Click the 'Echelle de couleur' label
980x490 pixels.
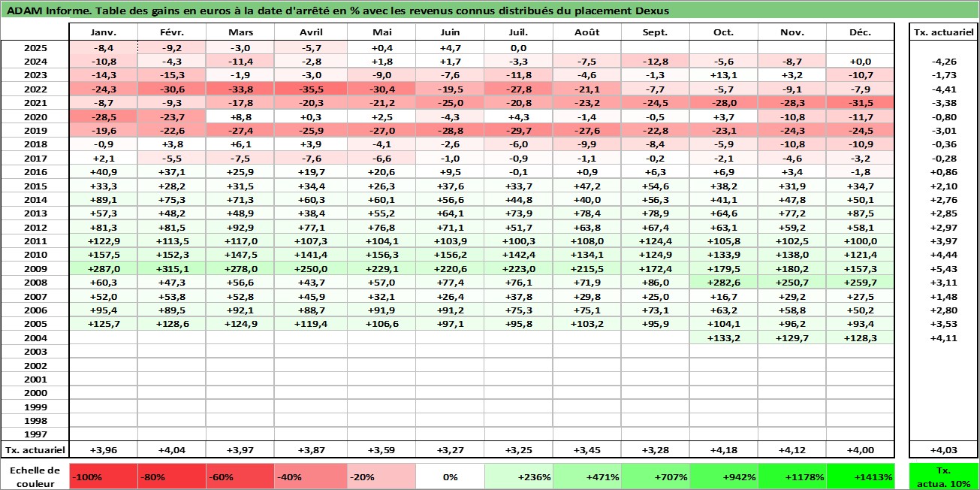point(35,476)
